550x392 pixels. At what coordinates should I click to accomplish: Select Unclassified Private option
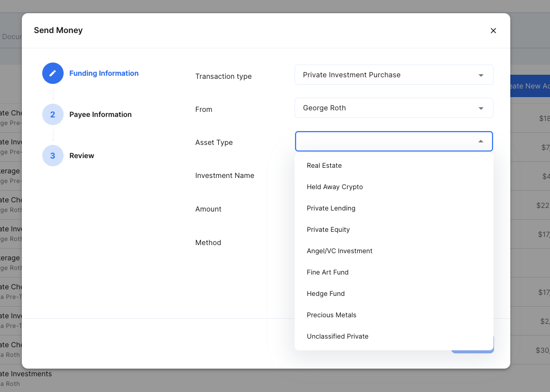pos(337,337)
